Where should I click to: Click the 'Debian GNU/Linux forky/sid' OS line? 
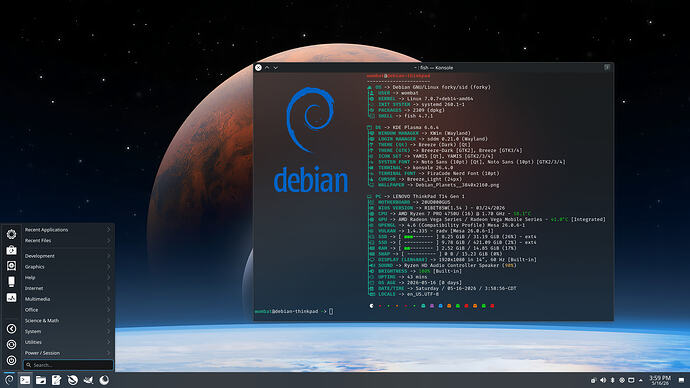pos(429,87)
